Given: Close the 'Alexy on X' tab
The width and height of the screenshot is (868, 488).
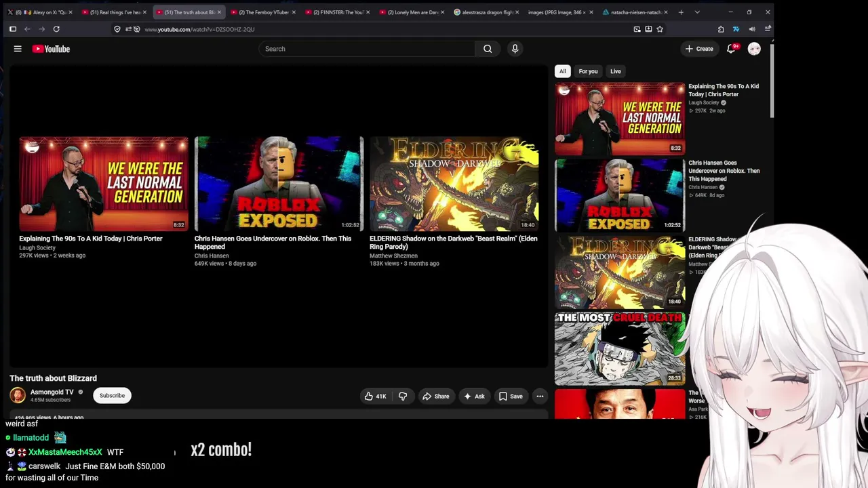Looking at the screenshot, I should coord(70,12).
